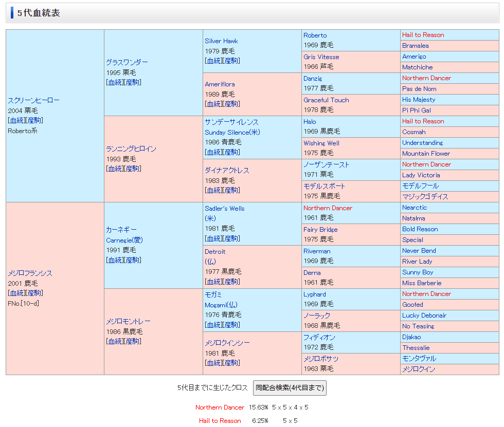Click the Lyphard link
Screen dimensions: 504x427
click(x=314, y=294)
